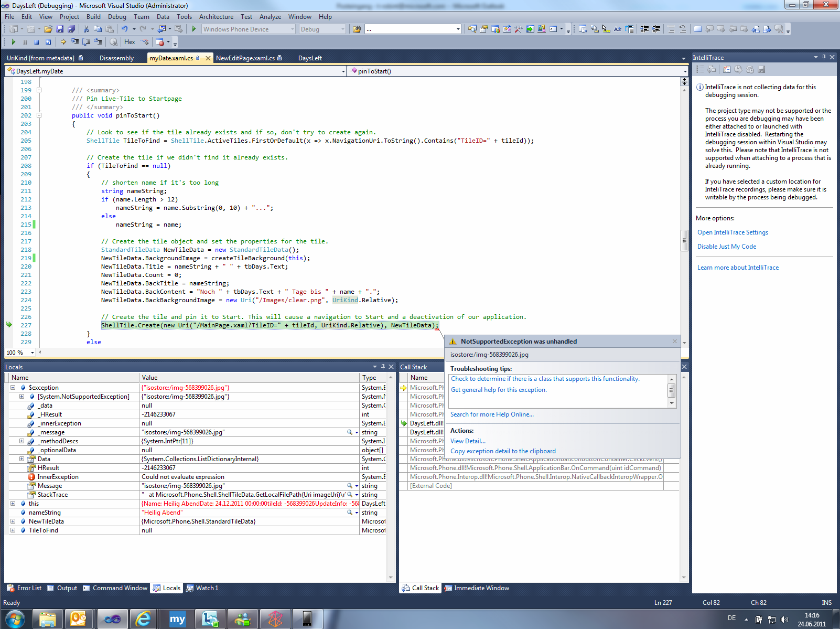This screenshot has height=629, width=840.
Task: Click the Open IntelliTrace Settings link
Action: 733,232
